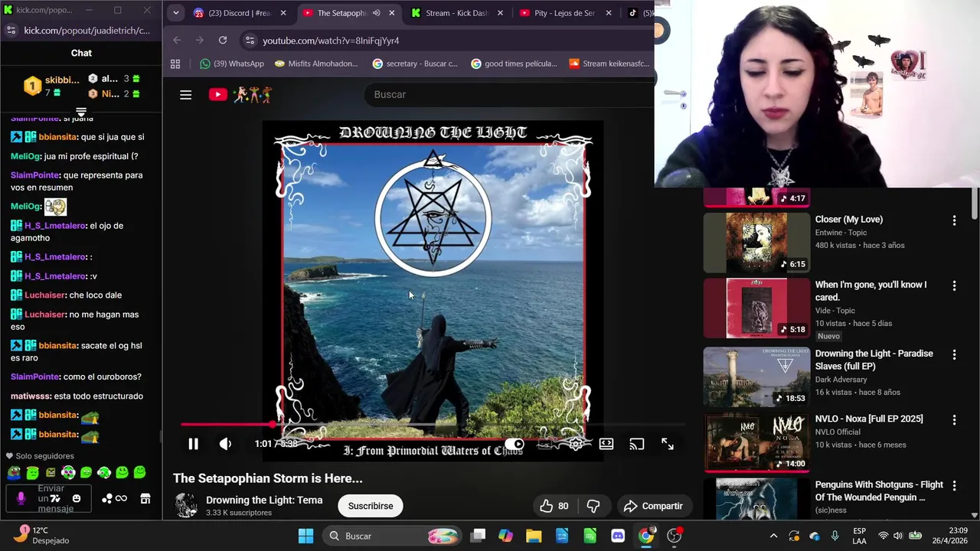Open video settings gear in player
The width and height of the screenshot is (980, 551).
coord(576,444)
